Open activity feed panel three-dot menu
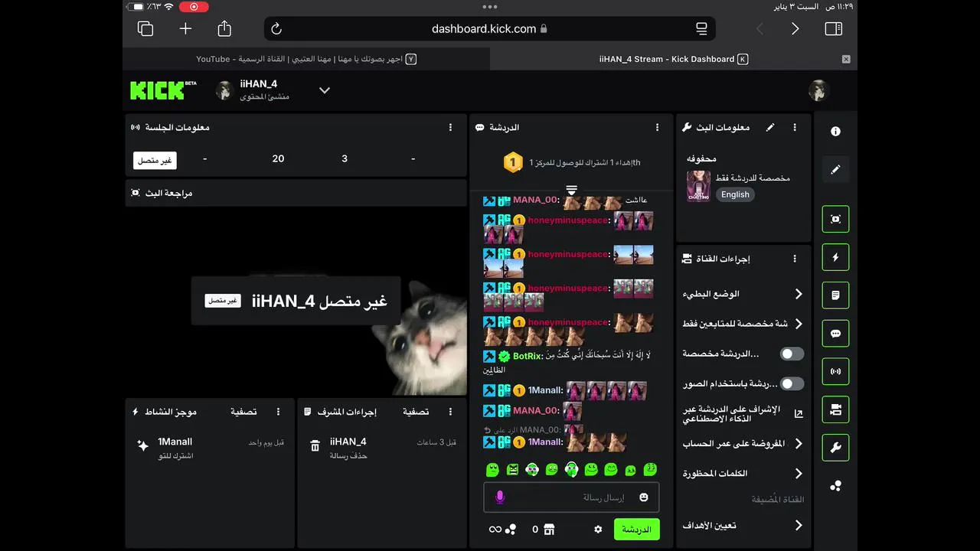Viewport: 980px width, 551px height. 278,412
